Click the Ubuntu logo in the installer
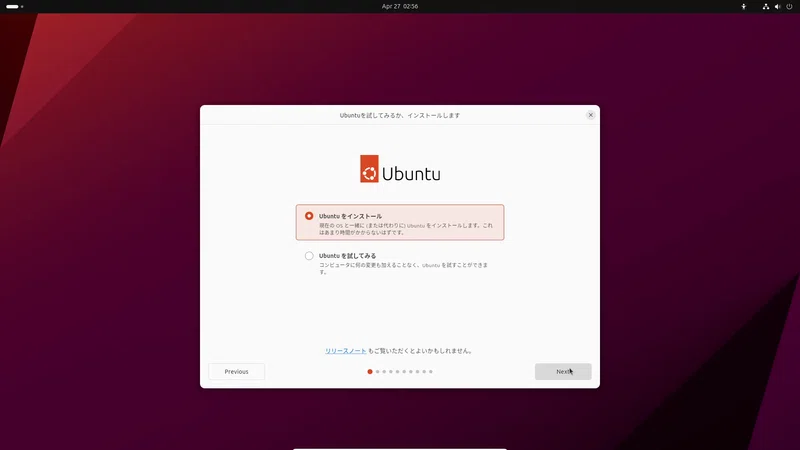The image size is (800, 450). [x=400, y=169]
